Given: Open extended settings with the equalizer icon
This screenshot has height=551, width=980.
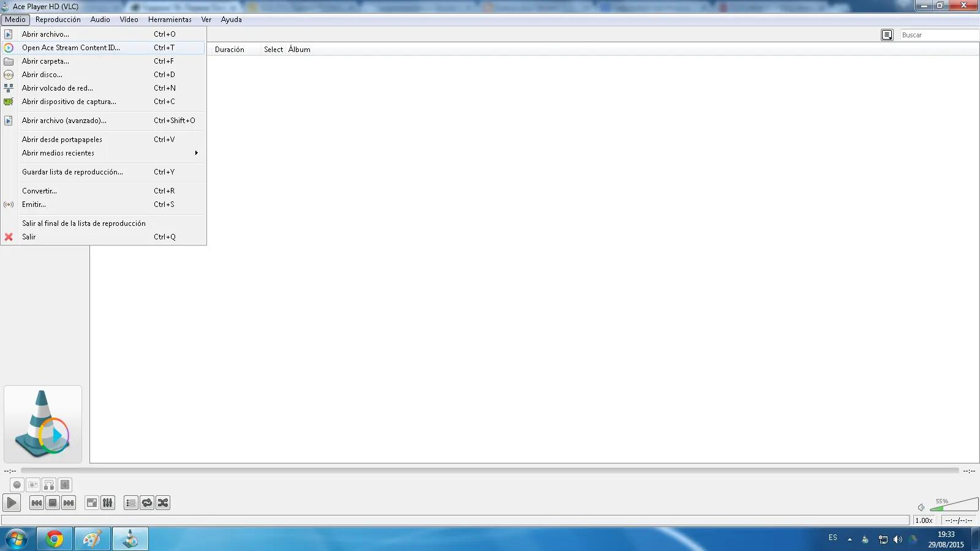Looking at the screenshot, I should (x=108, y=503).
